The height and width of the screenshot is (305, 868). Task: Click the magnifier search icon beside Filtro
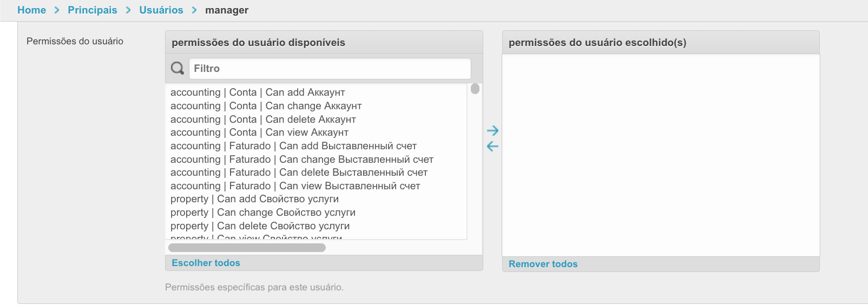177,68
